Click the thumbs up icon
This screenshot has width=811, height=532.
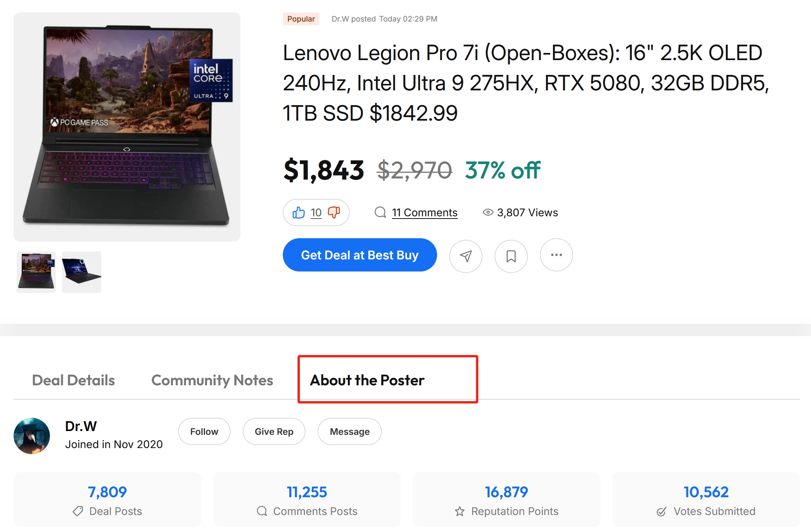point(298,212)
